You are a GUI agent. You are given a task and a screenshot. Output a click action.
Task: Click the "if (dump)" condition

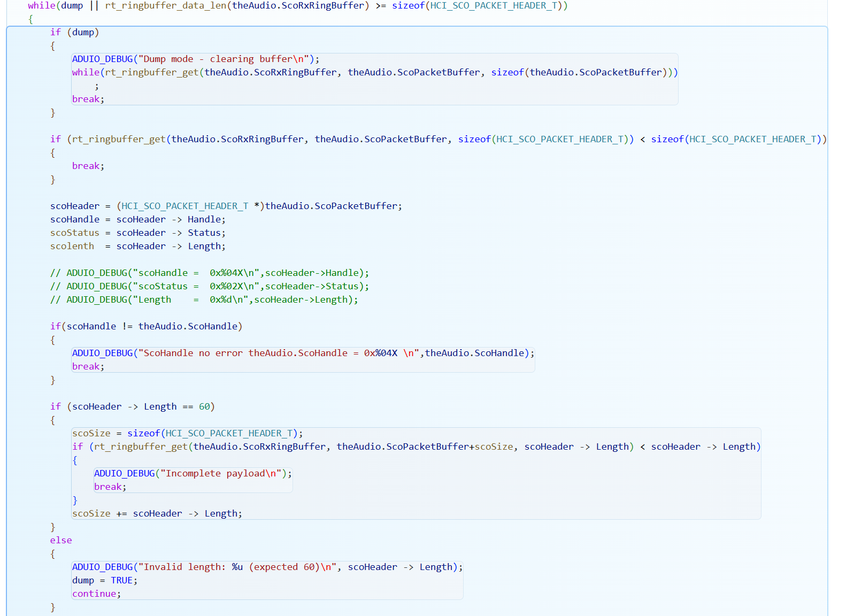tap(74, 33)
